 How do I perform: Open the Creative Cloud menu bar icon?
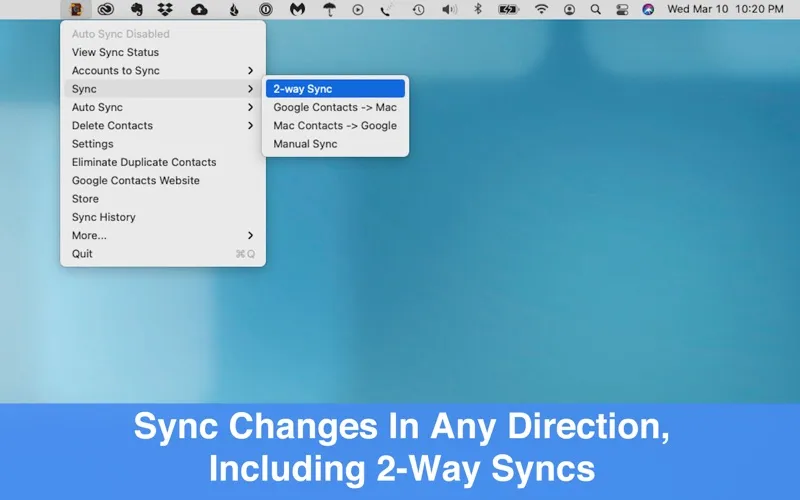pos(105,9)
